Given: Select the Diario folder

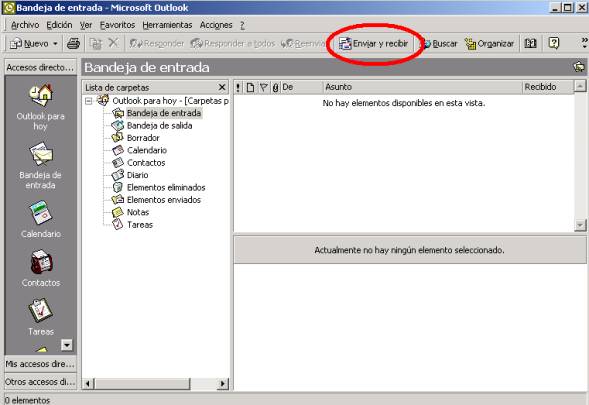Looking at the screenshot, I should pos(130,175).
